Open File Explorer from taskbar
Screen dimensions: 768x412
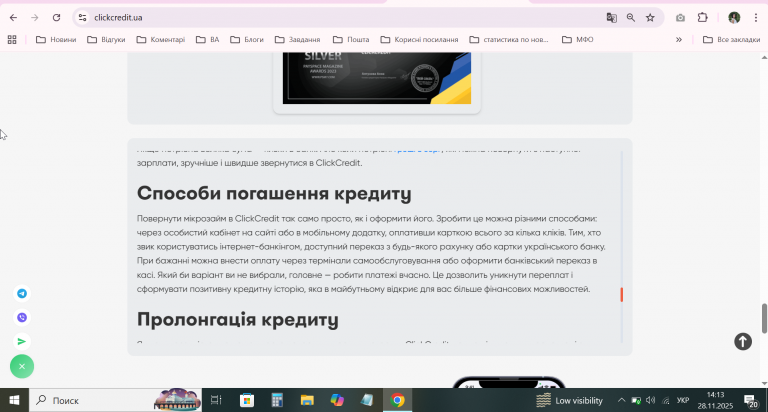307,400
